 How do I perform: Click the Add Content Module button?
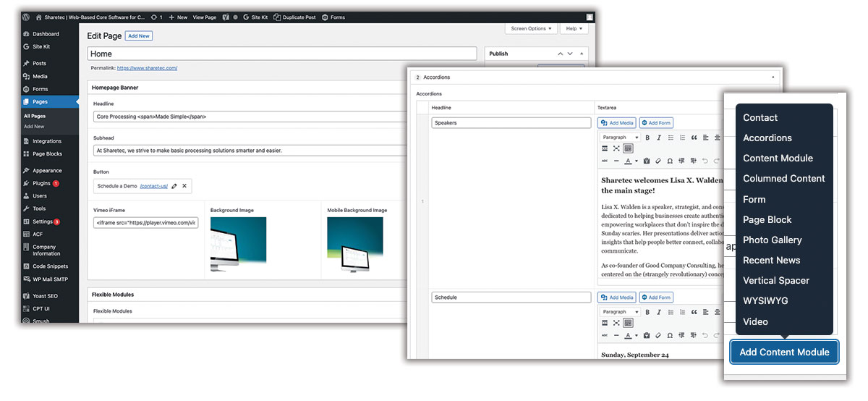(784, 352)
